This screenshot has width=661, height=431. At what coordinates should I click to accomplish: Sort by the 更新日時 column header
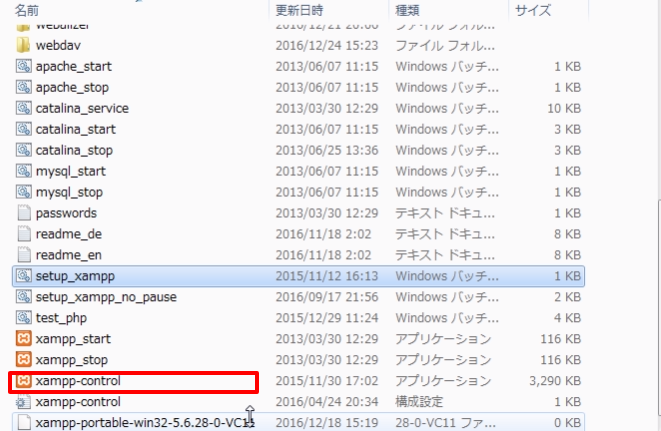tap(299, 10)
